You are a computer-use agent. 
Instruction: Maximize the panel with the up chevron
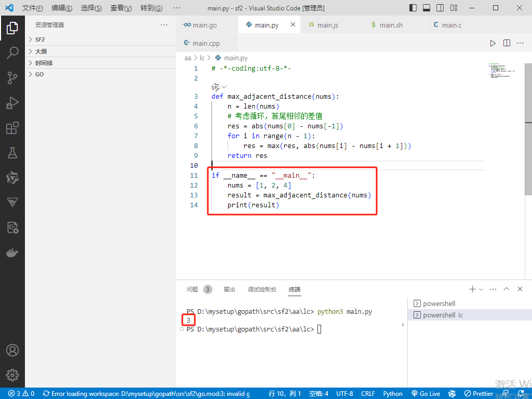coord(507,289)
